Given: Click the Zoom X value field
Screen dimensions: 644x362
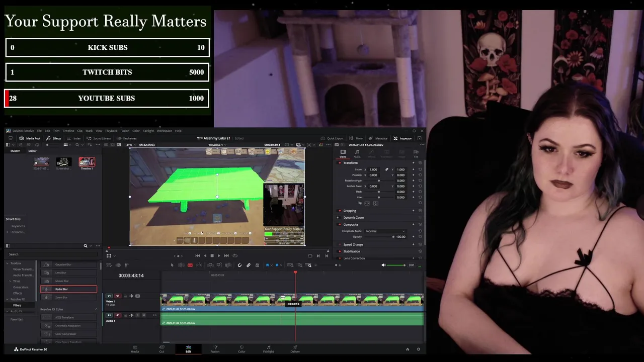Looking at the screenshot, I should tap(374, 169).
